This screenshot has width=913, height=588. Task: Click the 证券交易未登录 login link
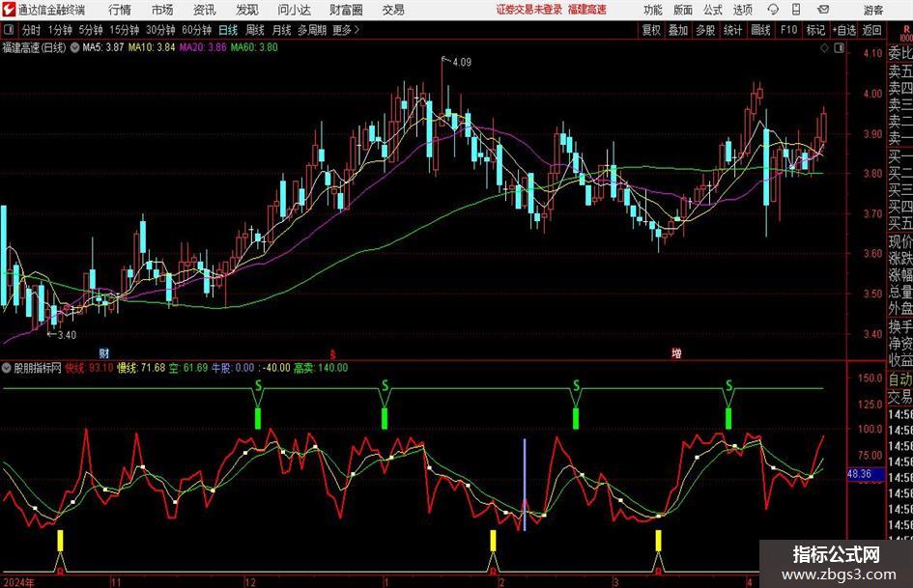tap(529, 10)
